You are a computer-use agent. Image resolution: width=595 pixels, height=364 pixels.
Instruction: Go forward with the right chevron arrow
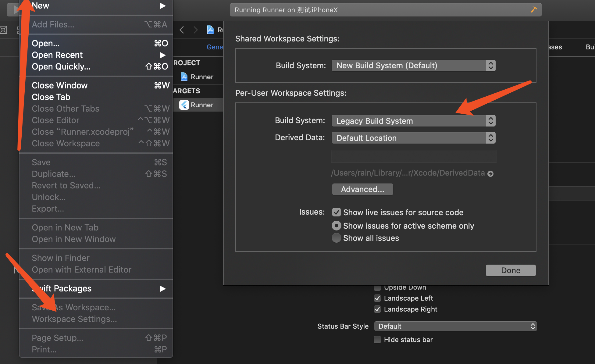(x=196, y=30)
